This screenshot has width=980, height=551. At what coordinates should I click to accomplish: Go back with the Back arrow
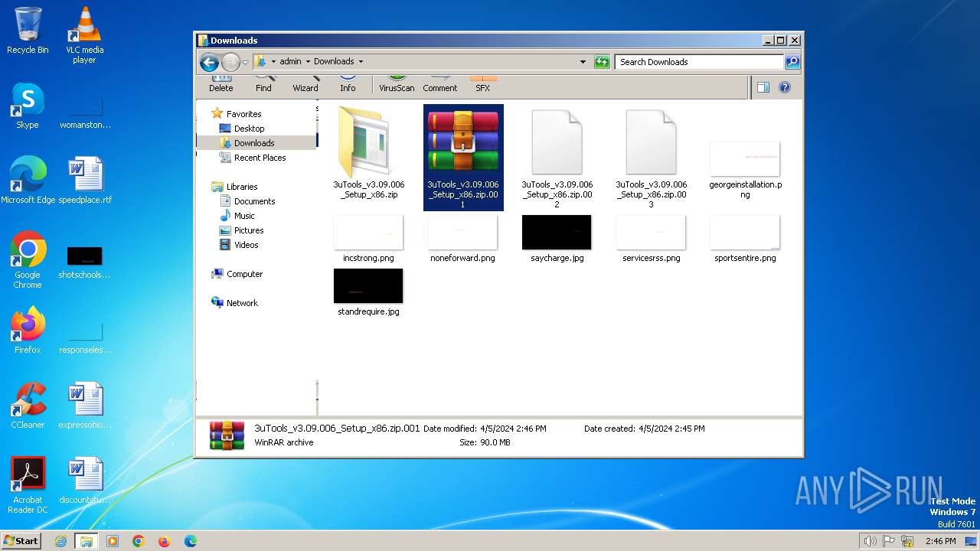[x=209, y=62]
